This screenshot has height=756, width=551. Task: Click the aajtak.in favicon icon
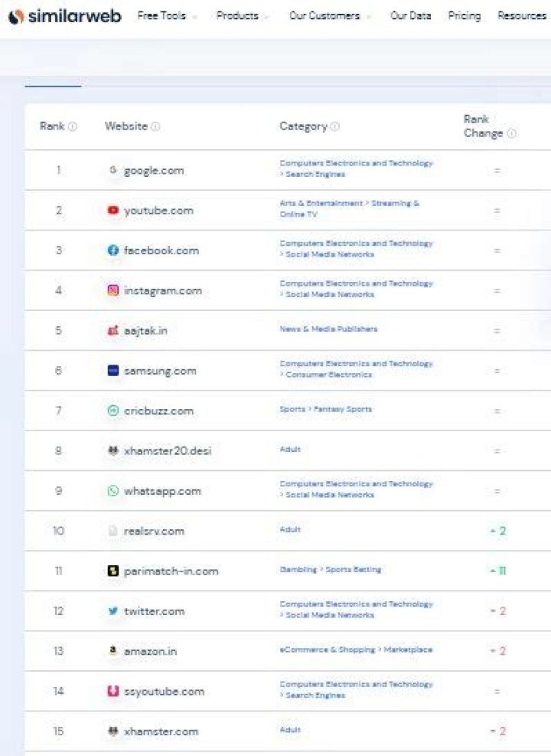point(112,330)
